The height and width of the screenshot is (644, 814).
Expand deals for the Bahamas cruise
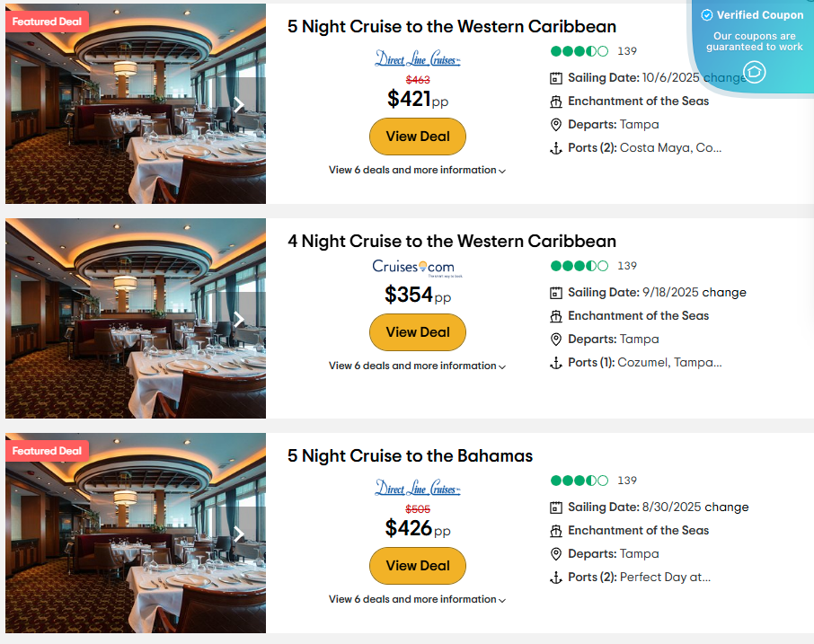(417, 599)
